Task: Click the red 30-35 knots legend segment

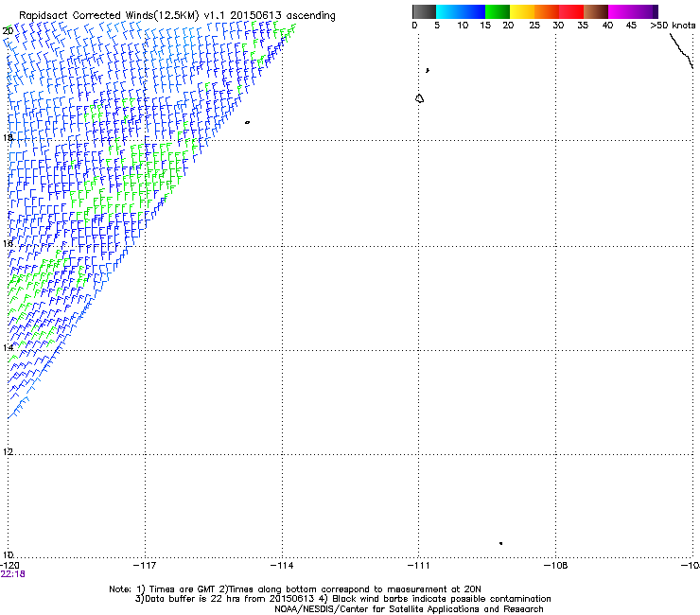Action: (571, 11)
